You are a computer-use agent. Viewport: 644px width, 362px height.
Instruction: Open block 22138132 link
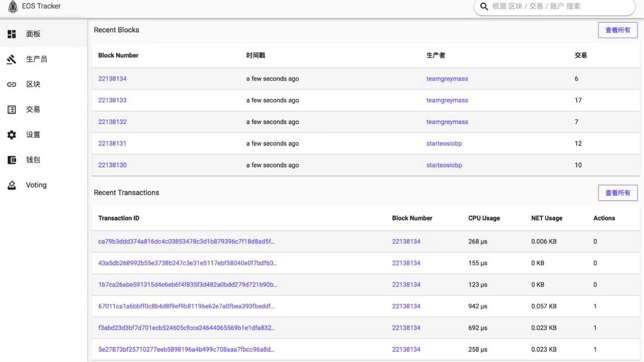[x=112, y=122]
